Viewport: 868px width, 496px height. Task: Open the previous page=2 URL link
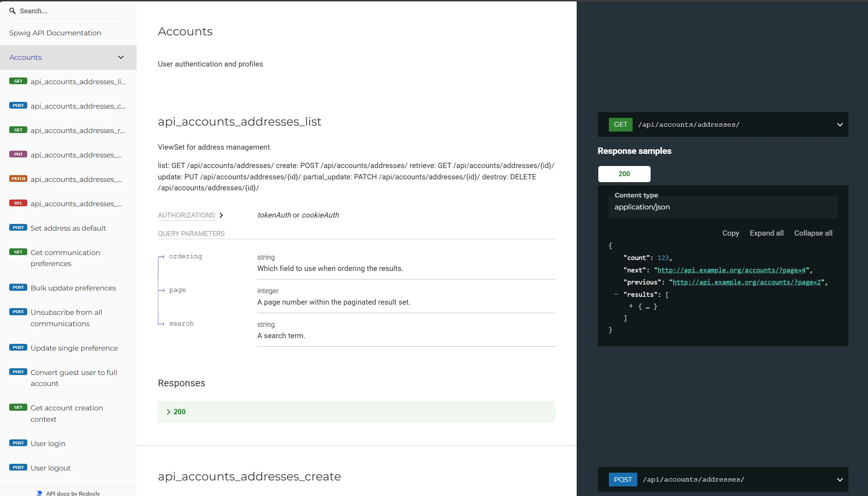click(x=747, y=282)
